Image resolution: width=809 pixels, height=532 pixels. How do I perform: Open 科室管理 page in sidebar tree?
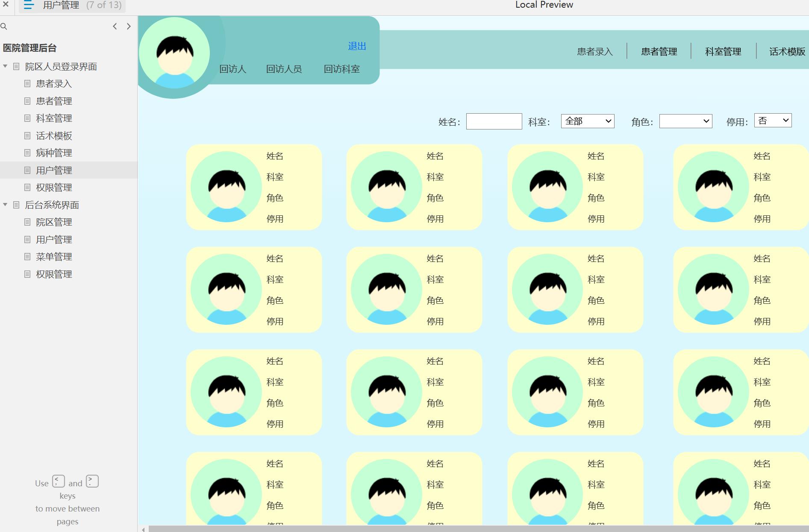(54, 118)
